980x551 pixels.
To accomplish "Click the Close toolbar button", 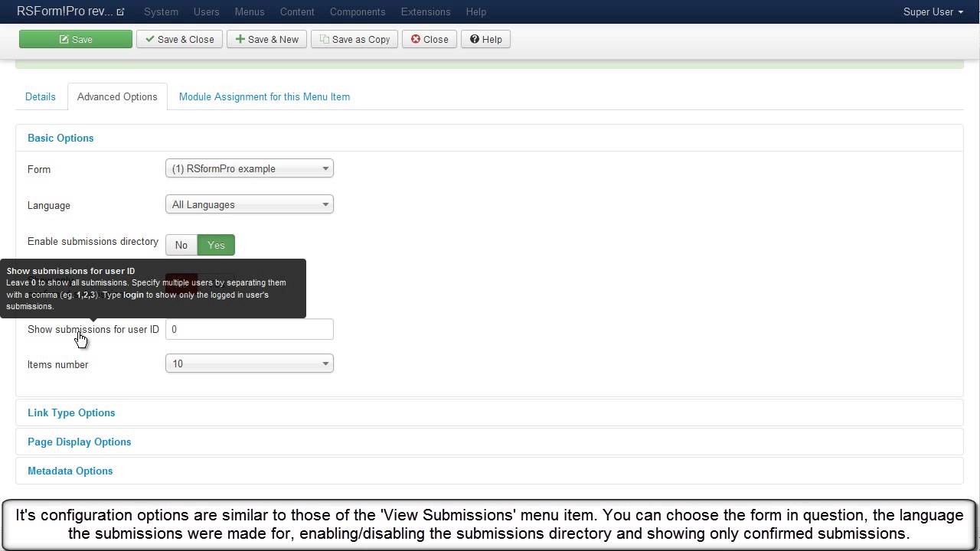I will [x=430, y=39].
